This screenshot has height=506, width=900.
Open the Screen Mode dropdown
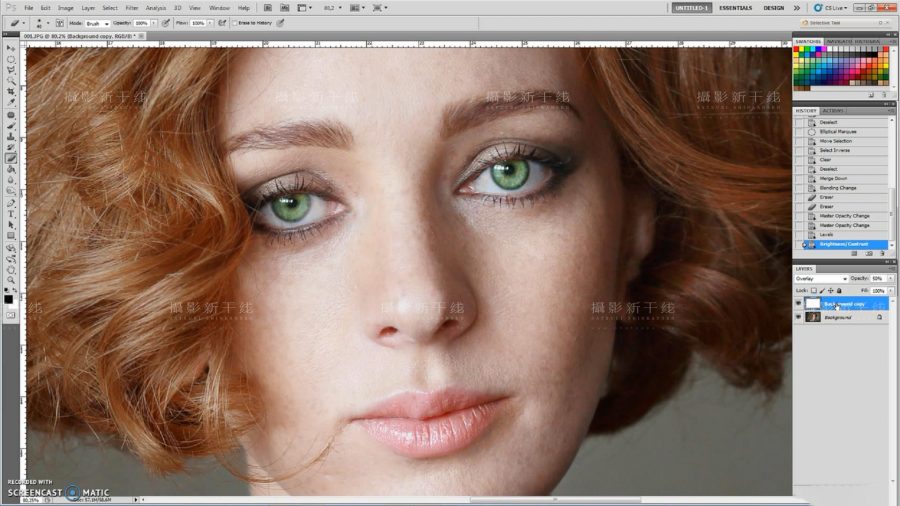380,8
